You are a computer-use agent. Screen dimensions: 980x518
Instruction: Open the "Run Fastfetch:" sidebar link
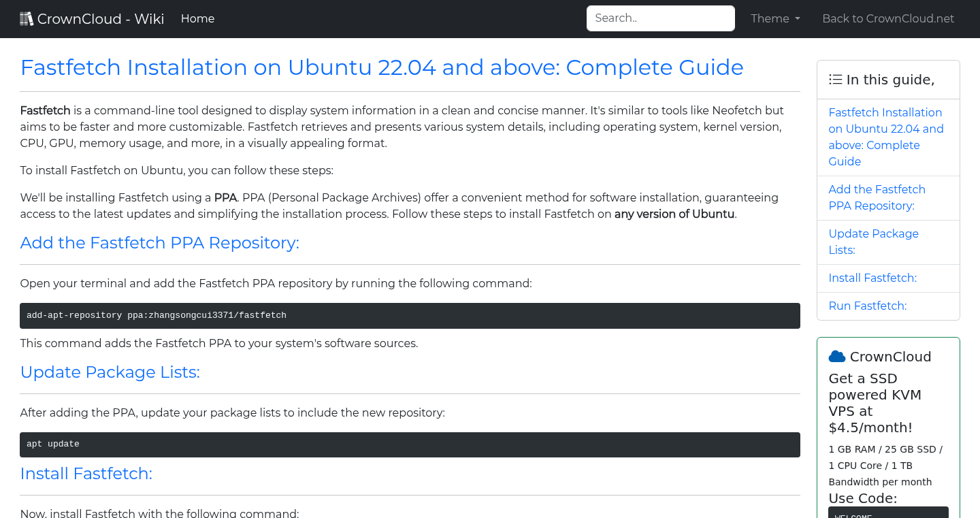(867, 306)
